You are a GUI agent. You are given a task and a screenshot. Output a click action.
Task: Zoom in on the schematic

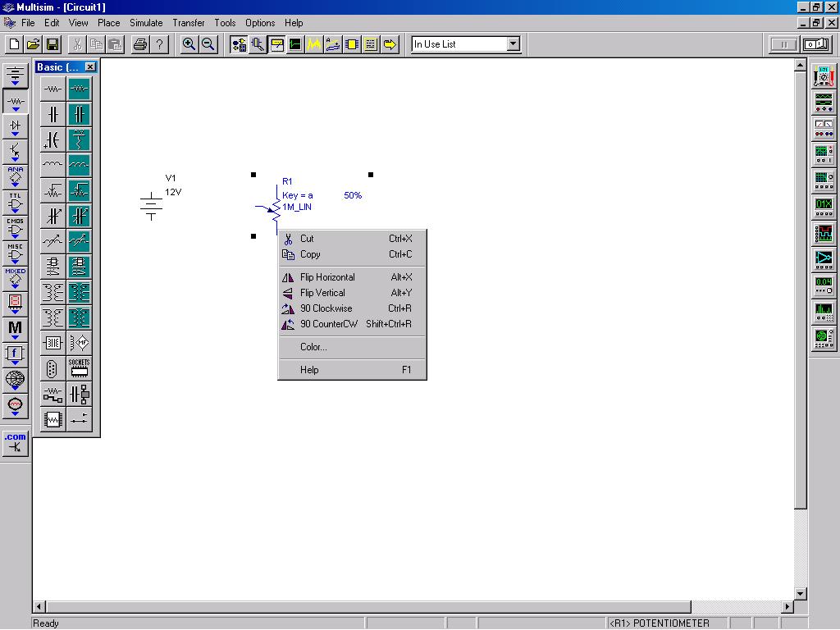[x=189, y=44]
